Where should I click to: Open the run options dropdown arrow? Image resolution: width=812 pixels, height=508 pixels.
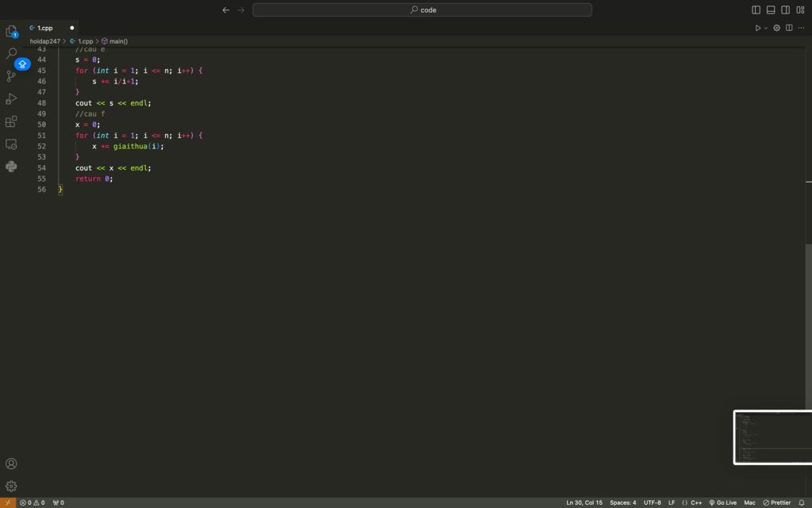tap(766, 28)
